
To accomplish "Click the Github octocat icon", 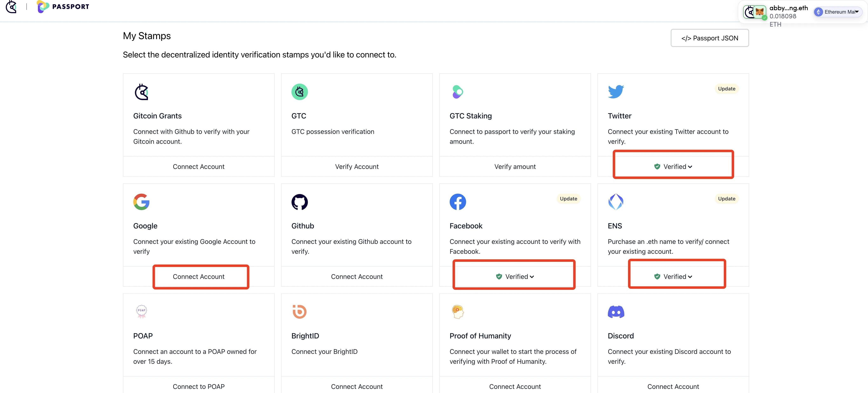I will coord(299,202).
